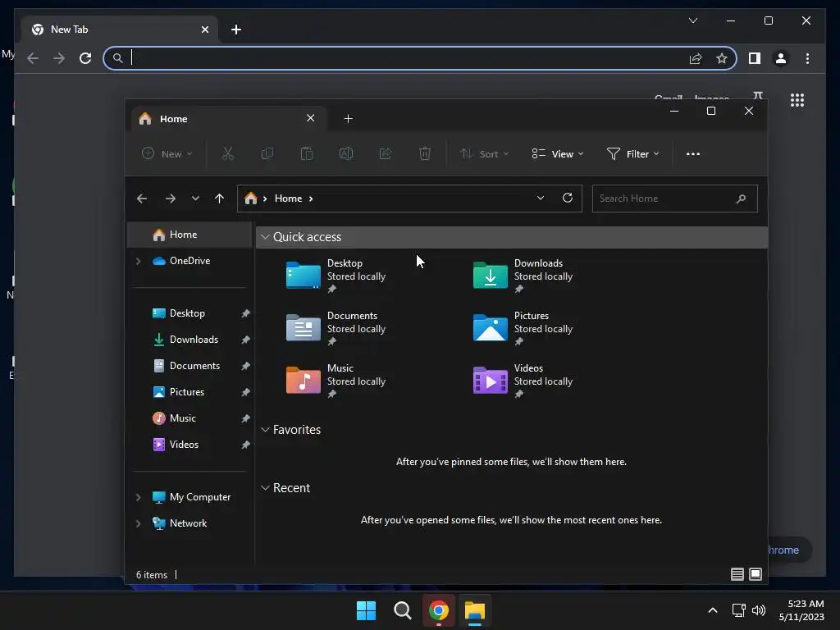
Task: Select OneDrive in the navigation pane
Action: [189, 261]
